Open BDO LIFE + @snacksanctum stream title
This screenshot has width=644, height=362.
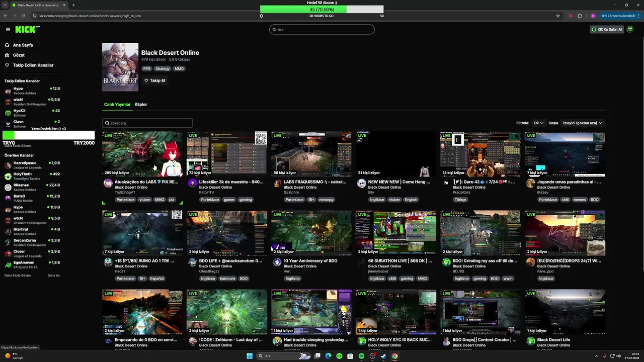coord(230,261)
